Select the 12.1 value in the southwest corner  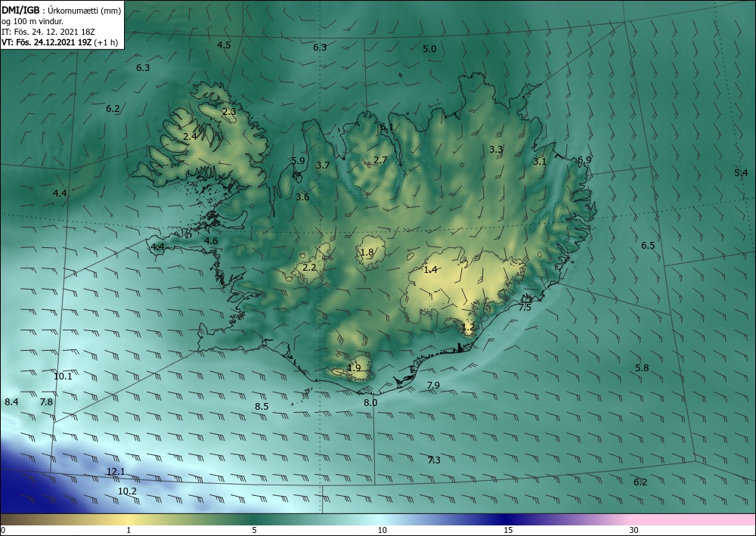[x=116, y=472]
